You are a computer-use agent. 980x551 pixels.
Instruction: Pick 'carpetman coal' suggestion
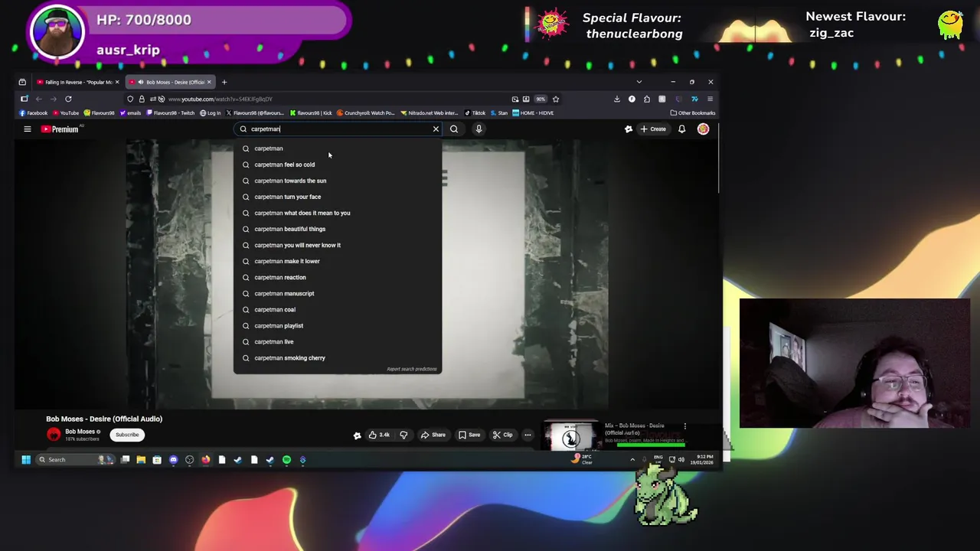tap(337, 309)
